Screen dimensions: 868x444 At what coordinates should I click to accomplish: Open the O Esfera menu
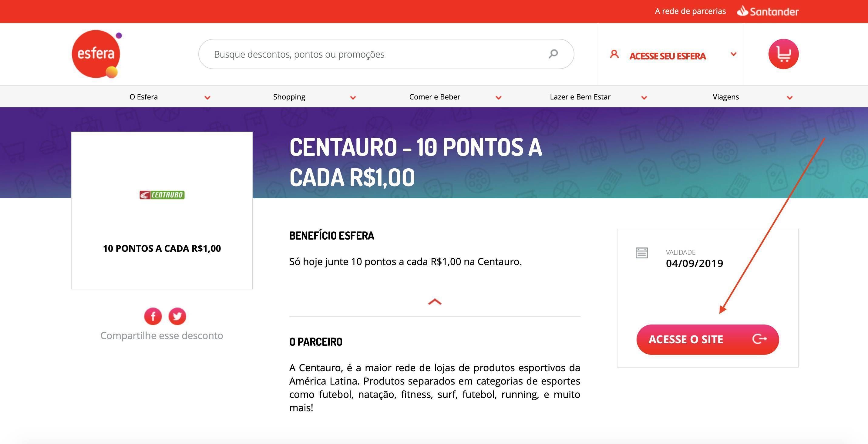143,97
